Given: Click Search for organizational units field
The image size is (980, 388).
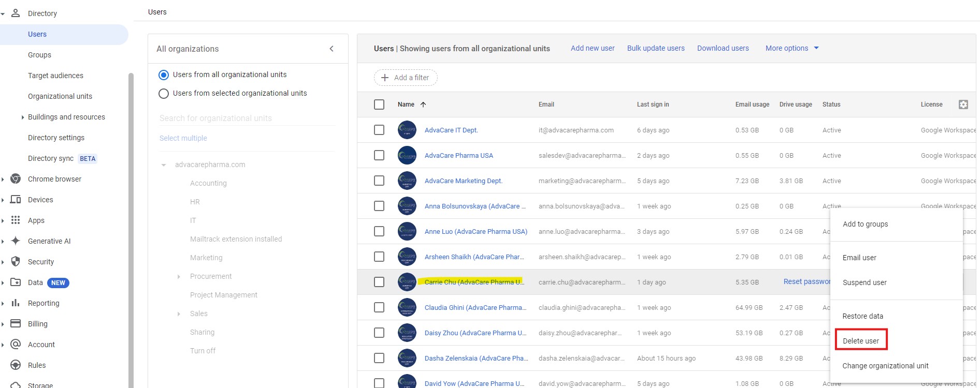Looking at the screenshot, I should (x=248, y=118).
